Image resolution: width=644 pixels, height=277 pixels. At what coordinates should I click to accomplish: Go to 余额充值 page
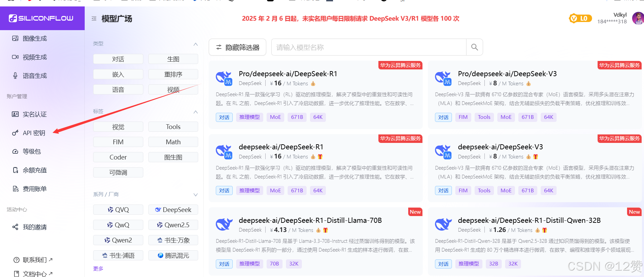pos(35,170)
